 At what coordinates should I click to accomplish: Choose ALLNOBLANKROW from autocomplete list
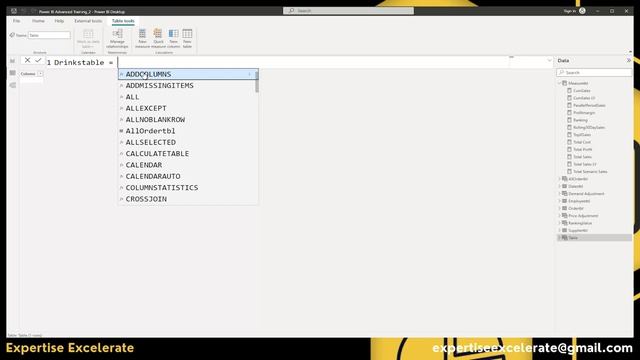pyautogui.click(x=188, y=120)
